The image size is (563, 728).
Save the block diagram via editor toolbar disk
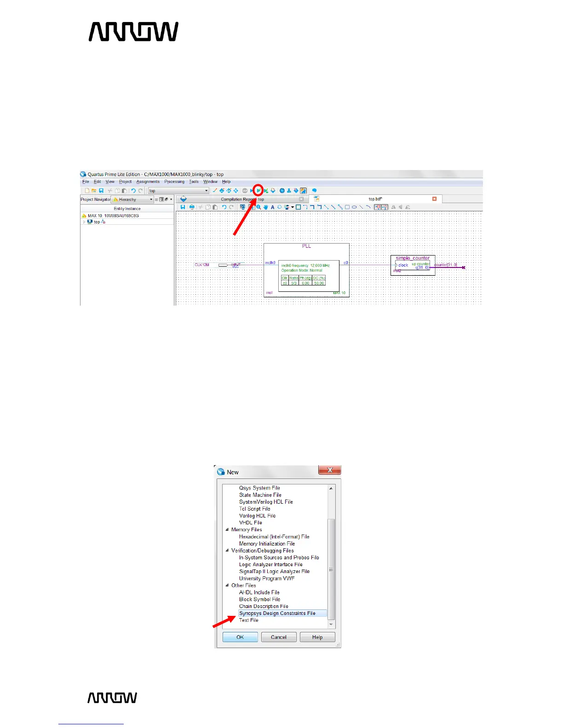pos(183,207)
